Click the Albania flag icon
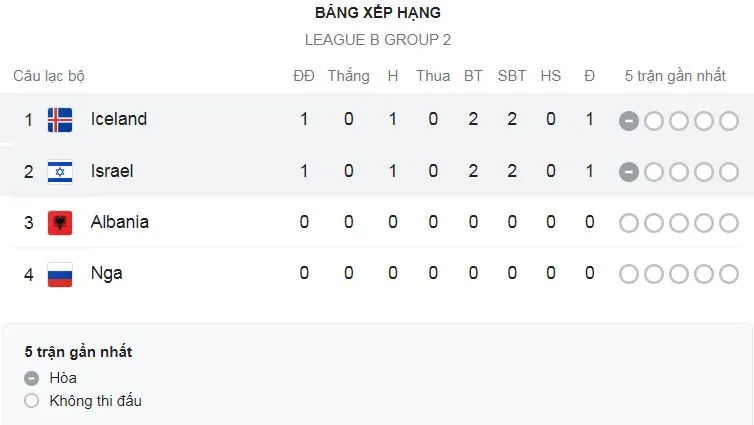This screenshot has width=754, height=425. tap(60, 222)
